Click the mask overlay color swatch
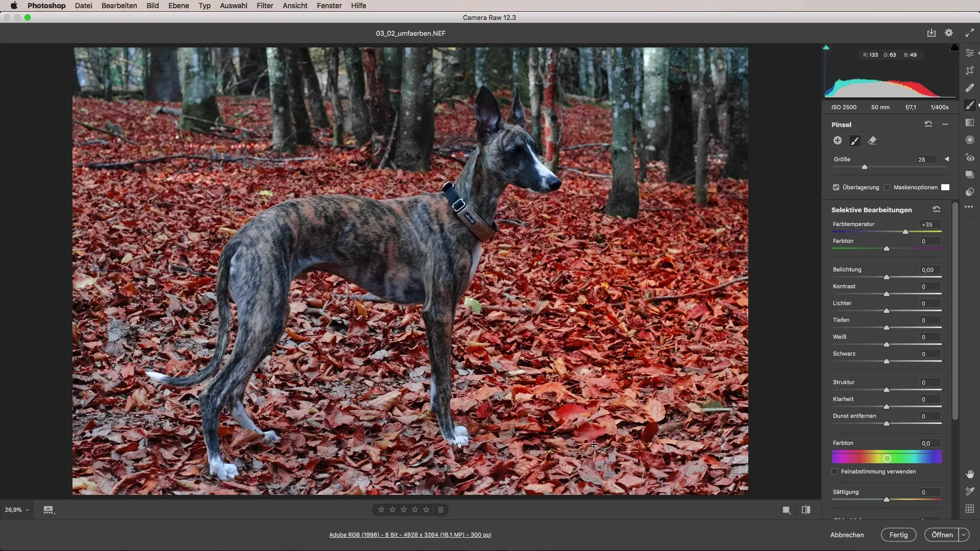 (x=945, y=187)
